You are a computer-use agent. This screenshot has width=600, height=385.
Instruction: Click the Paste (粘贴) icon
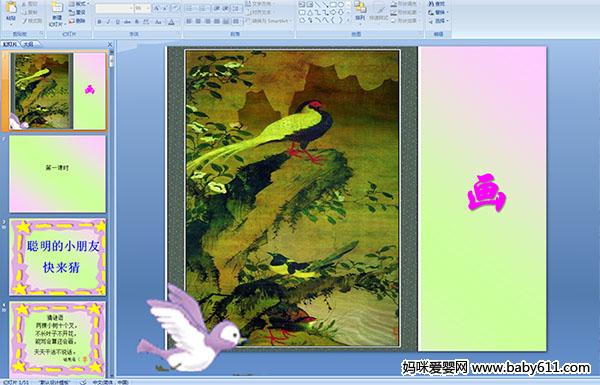tap(11, 11)
